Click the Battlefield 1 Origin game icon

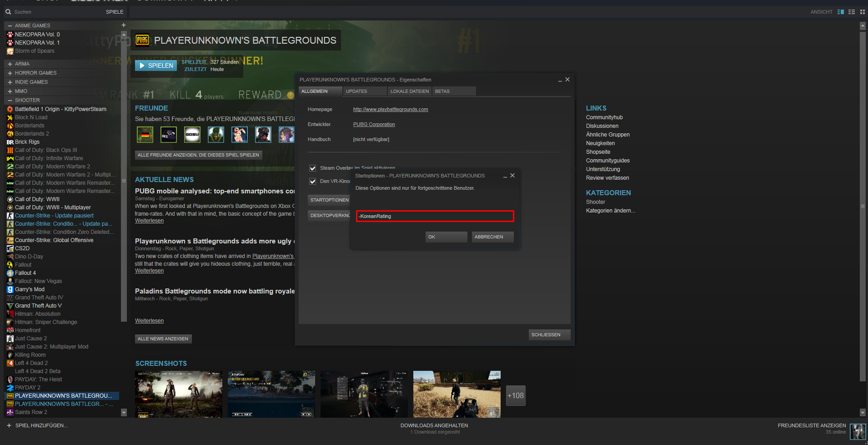10,109
